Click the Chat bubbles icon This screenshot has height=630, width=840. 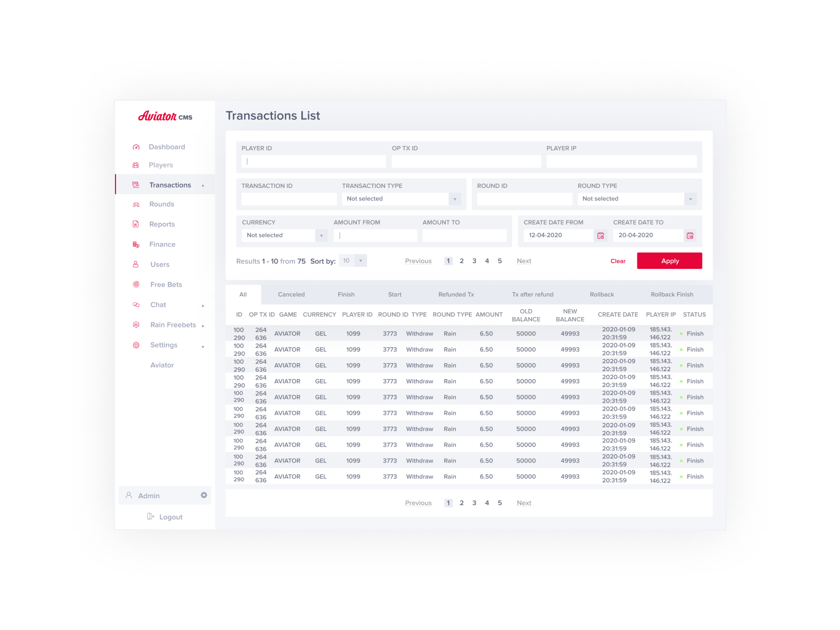pos(136,305)
